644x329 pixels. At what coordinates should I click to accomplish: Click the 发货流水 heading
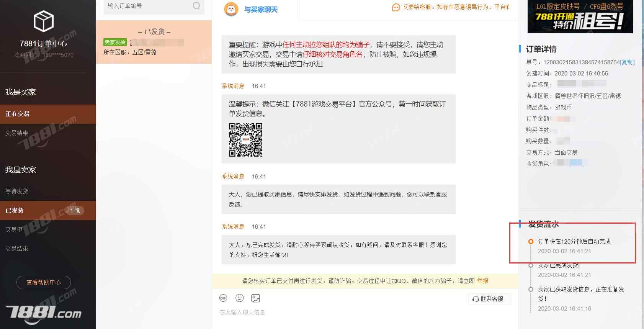click(x=543, y=224)
